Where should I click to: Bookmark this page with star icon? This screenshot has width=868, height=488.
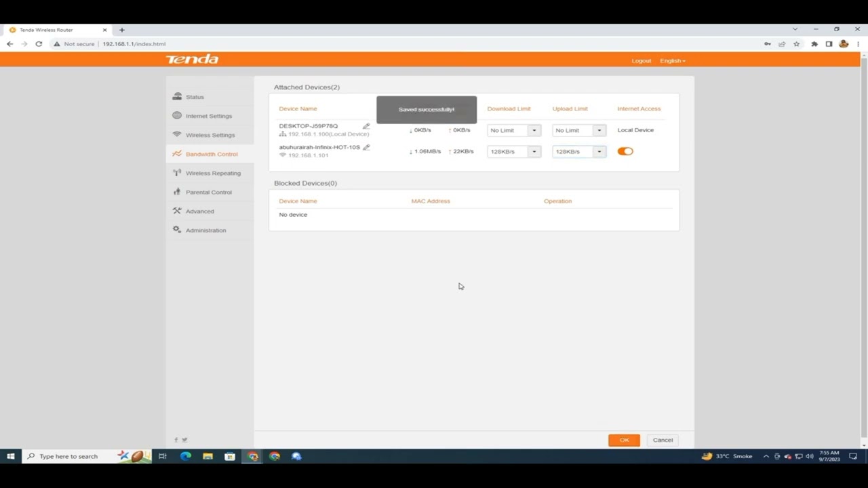pyautogui.click(x=797, y=44)
